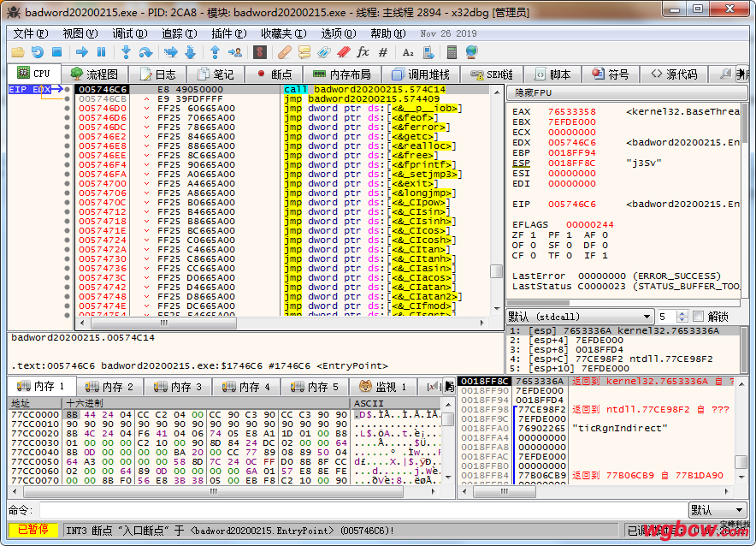This screenshot has height=546, width=756.
Task: Open the 默认 (stdcall) calling convention dropdown
Action: 580,317
